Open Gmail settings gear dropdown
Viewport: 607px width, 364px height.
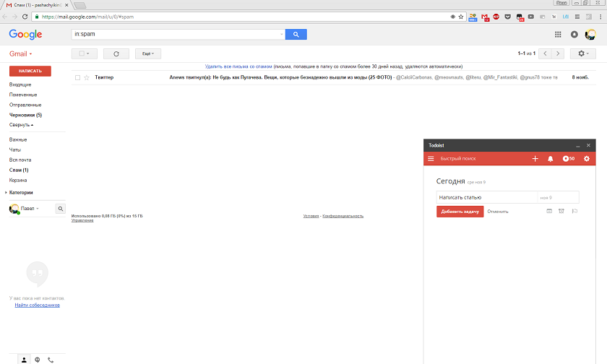coord(582,53)
